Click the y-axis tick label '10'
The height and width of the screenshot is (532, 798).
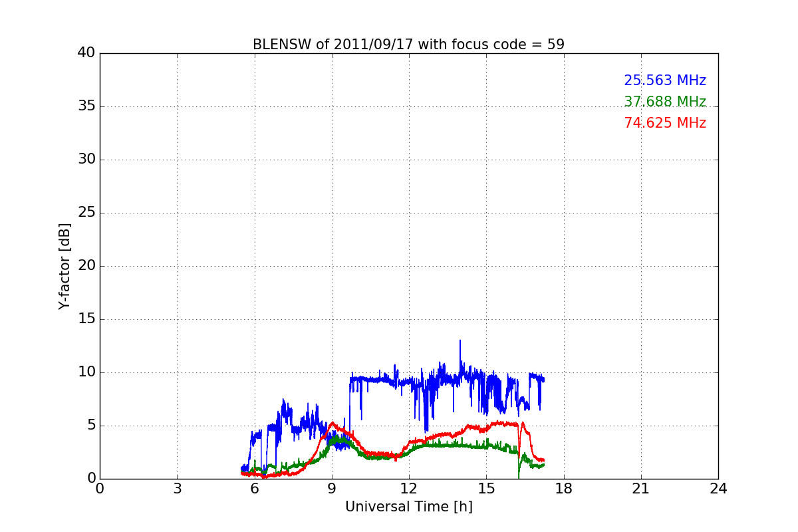click(x=86, y=372)
